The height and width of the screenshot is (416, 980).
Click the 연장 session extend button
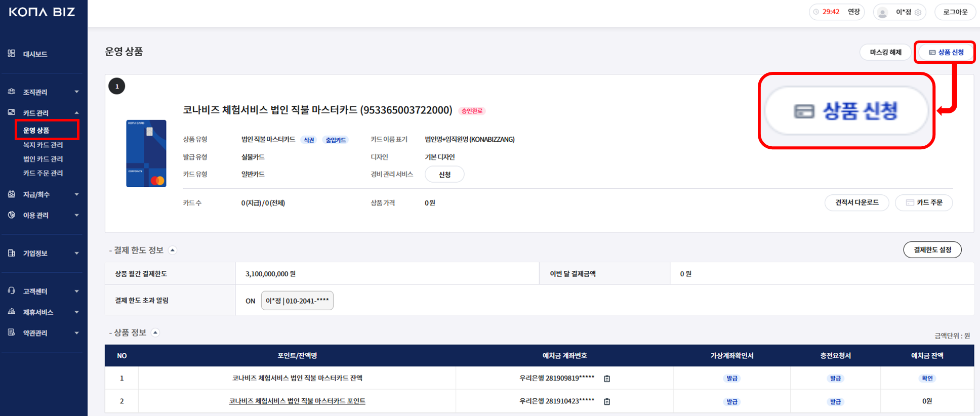[854, 12]
